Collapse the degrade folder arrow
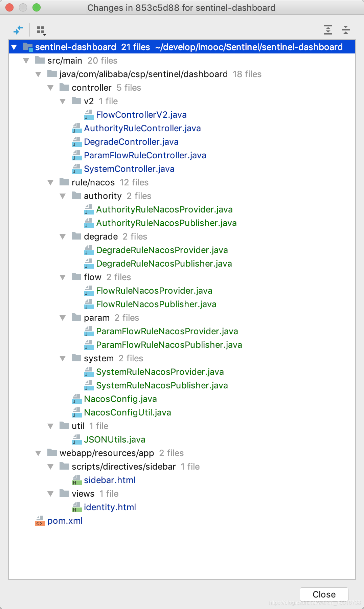This screenshot has width=364, height=609. coord(63,236)
